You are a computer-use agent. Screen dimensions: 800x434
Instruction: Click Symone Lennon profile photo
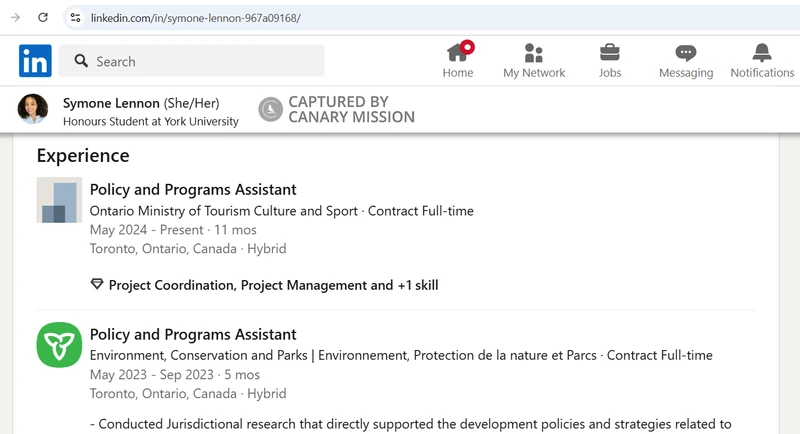pyautogui.click(x=33, y=109)
